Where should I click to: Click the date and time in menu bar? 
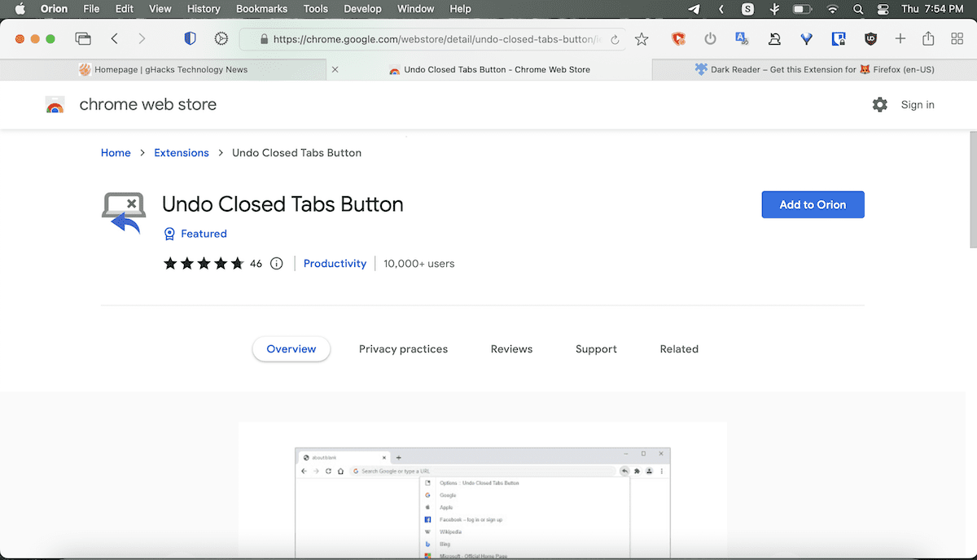coord(933,9)
